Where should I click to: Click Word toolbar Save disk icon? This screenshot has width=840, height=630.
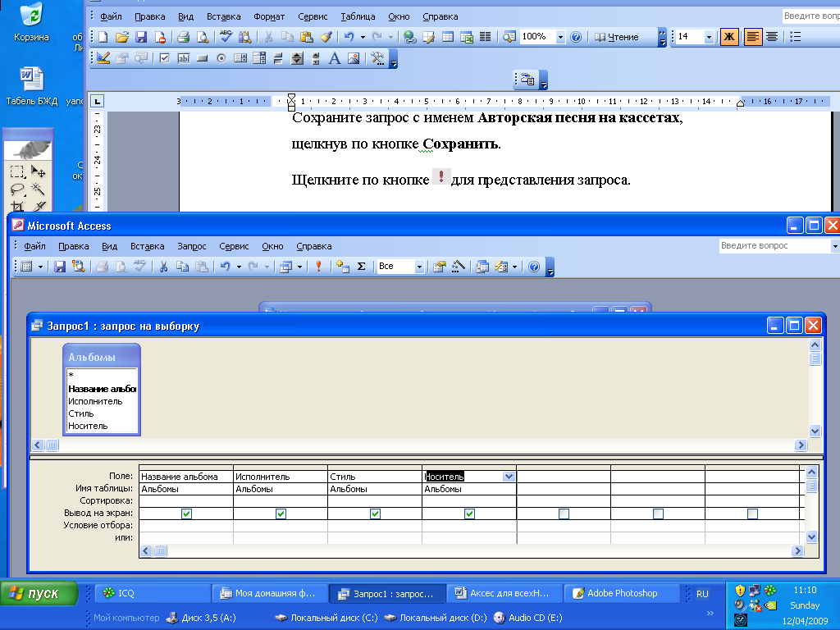(141, 37)
